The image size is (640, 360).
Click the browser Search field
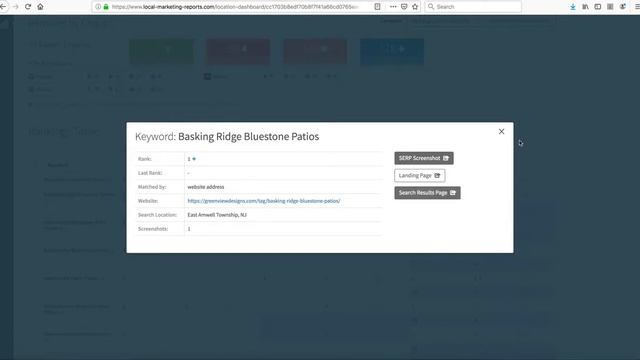pyautogui.click(x=473, y=7)
